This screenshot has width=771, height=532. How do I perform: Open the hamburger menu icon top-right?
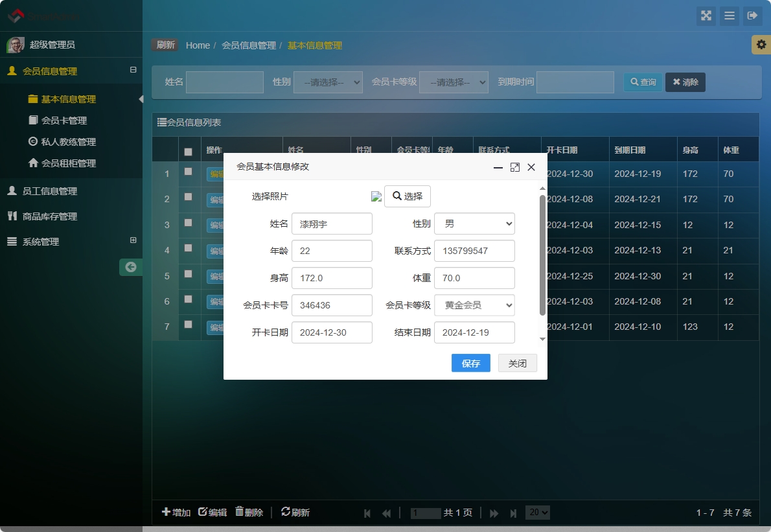(730, 16)
